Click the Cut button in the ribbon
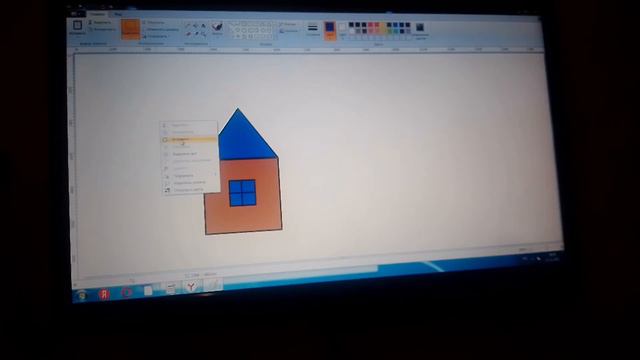Viewport: 640px width, 360px height. pos(99,23)
